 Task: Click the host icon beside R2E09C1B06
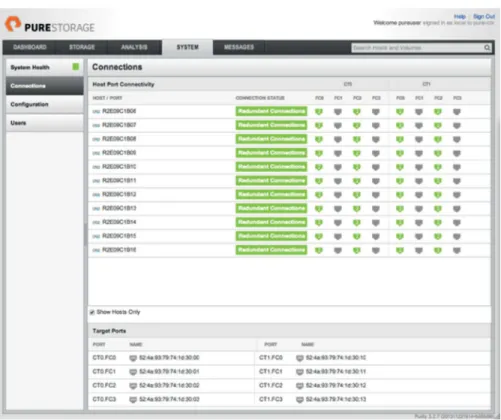pyautogui.click(x=96, y=112)
